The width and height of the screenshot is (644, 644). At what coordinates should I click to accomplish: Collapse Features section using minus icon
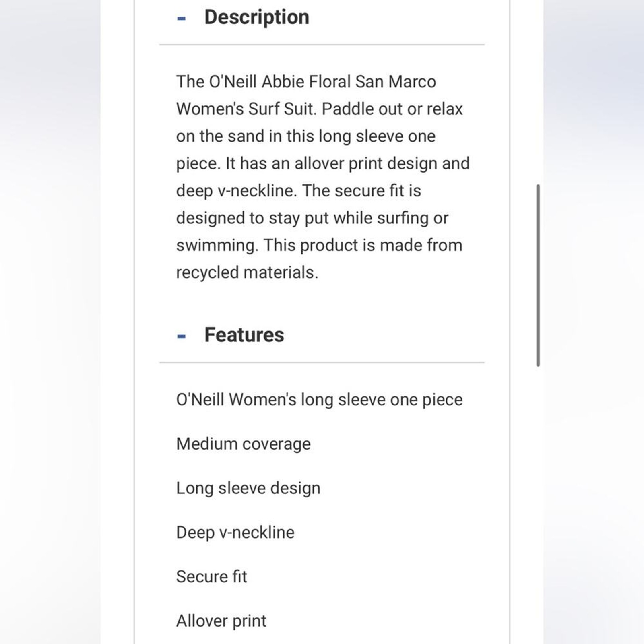[182, 336]
